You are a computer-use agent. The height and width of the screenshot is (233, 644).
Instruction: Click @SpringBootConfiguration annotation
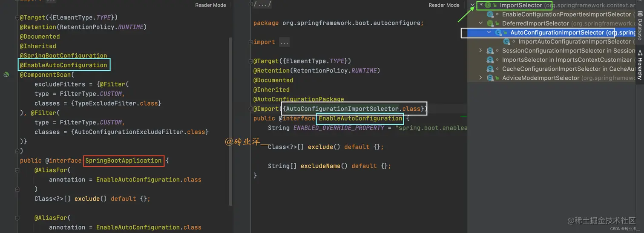tap(63, 55)
